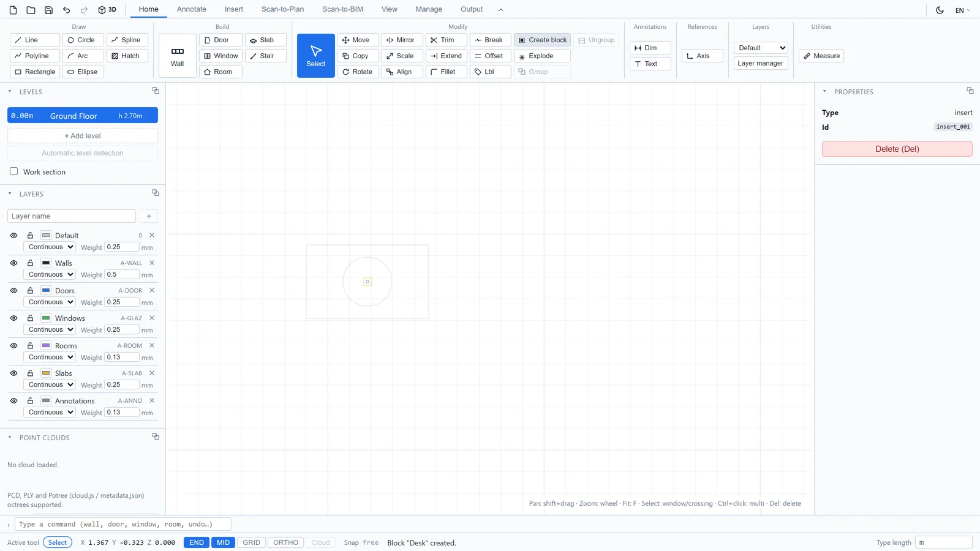980x551 pixels.
Task: Choose the Rotate tool
Action: [358, 72]
